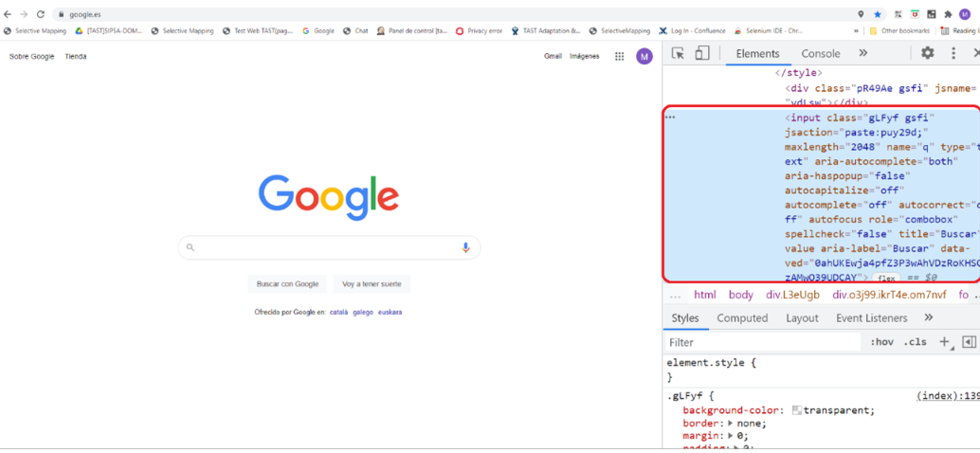This screenshot has width=980, height=453.
Task: Open the Google apps grid
Action: point(619,57)
